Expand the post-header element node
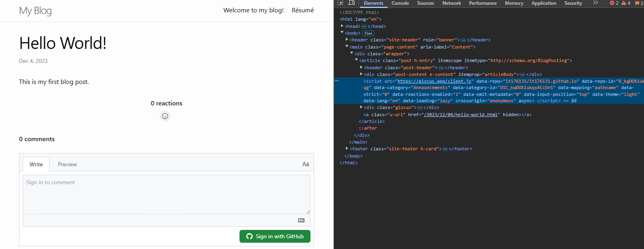This screenshot has height=249, width=644. point(361,67)
